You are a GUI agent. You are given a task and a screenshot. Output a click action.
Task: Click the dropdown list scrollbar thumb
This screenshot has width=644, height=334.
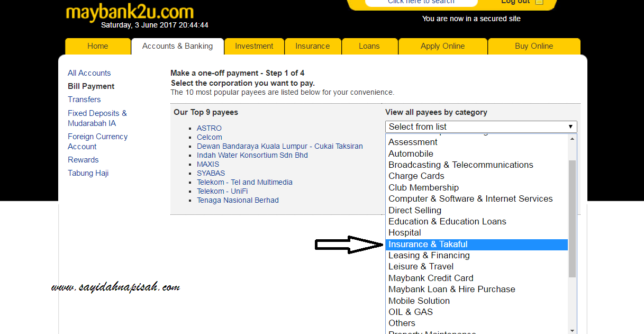[572, 219]
